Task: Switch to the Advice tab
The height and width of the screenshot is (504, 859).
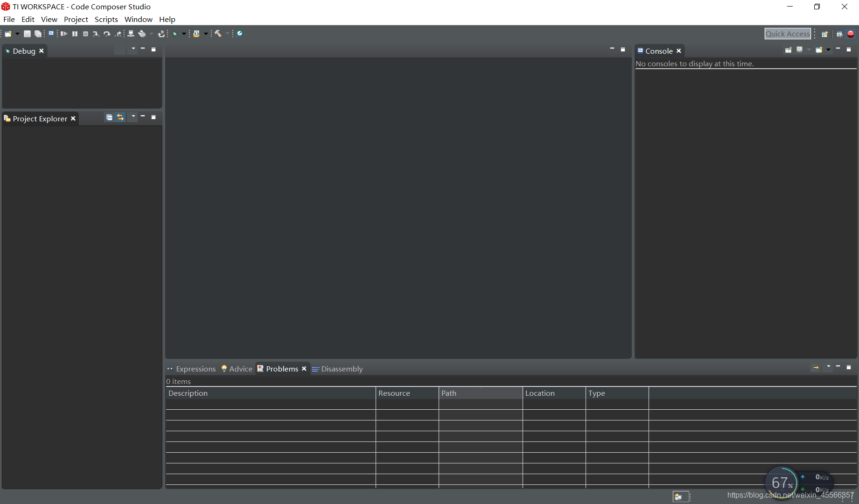Action: pos(237,369)
